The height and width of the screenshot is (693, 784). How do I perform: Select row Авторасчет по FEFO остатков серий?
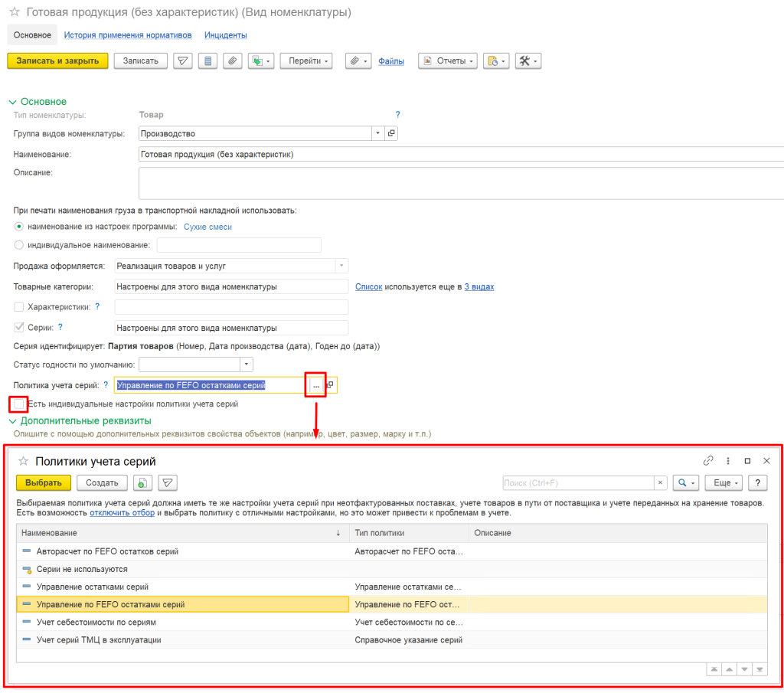coord(391,551)
